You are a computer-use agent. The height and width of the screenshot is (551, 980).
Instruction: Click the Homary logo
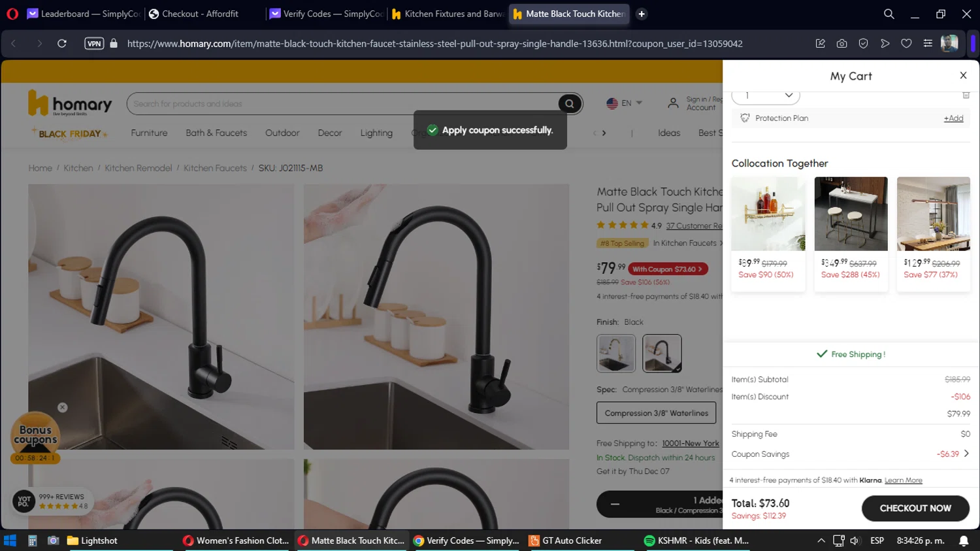[x=70, y=103]
